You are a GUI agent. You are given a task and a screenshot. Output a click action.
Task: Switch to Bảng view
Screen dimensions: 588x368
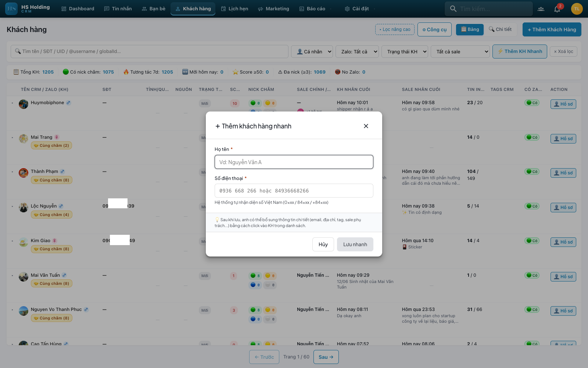tap(470, 29)
